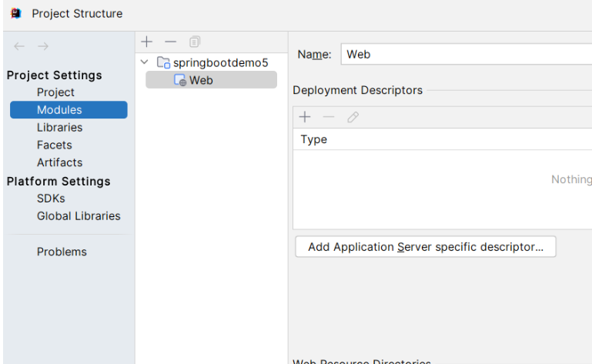
Task: Collapse the springbootdemo5 module tree
Action: tap(145, 62)
